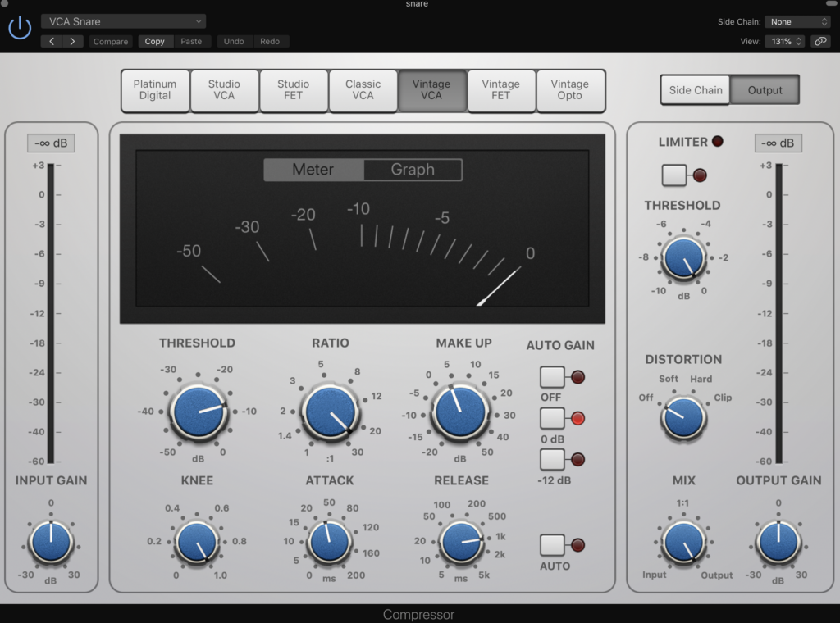
Task: Click the Distortion mode knob
Action: pyautogui.click(x=683, y=418)
